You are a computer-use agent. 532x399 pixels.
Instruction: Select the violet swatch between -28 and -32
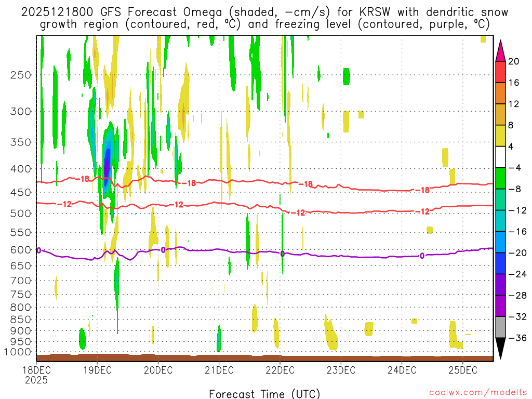pyautogui.click(x=500, y=306)
